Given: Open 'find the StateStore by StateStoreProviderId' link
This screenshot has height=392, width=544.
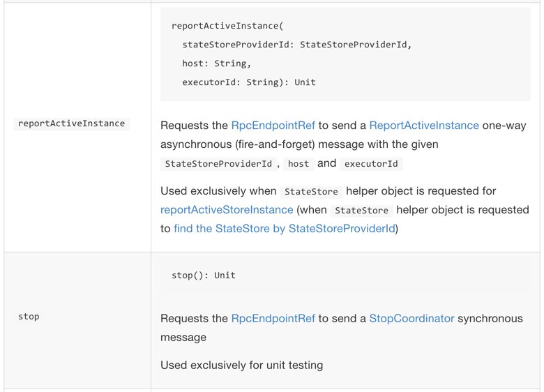Looking at the screenshot, I should (285, 228).
